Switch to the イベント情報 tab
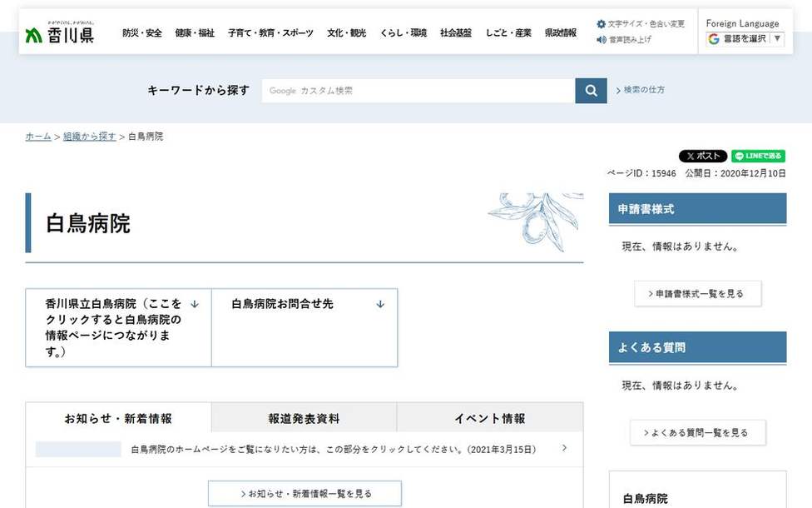The height and width of the screenshot is (508, 812). click(x=490, y=418)
